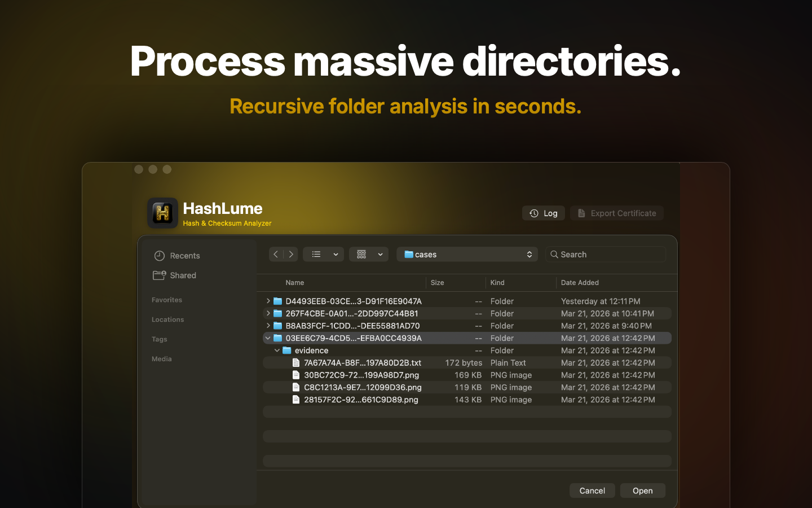This screenshot has width=812, height=508.
Task: Click the HashLume app icon
Action: (x=162, y=213)
